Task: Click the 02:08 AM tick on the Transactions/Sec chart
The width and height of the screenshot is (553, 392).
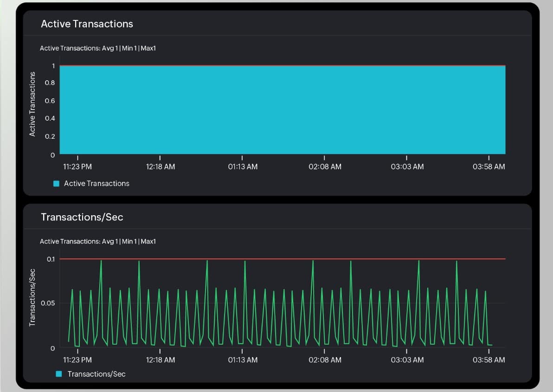Action: (x=325, y=360)
